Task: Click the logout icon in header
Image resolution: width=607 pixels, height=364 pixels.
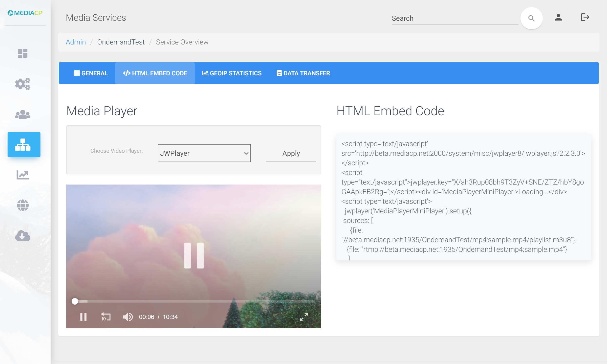Action: (585, 17)
